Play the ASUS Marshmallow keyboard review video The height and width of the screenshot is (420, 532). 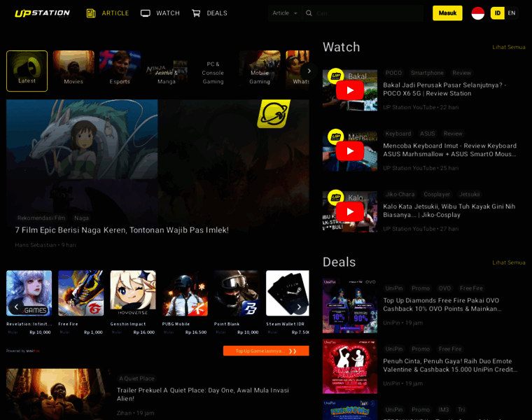(x=350, y=151)
